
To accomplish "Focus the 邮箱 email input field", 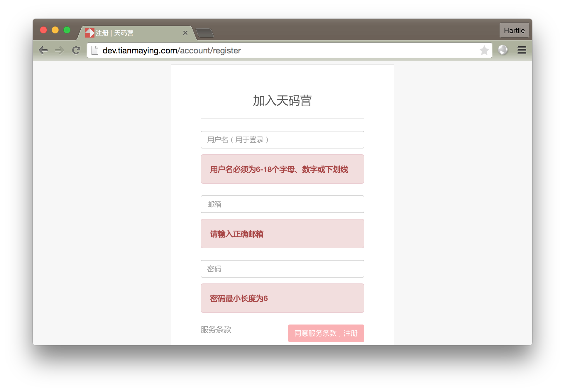I will [x=282, y=204].
